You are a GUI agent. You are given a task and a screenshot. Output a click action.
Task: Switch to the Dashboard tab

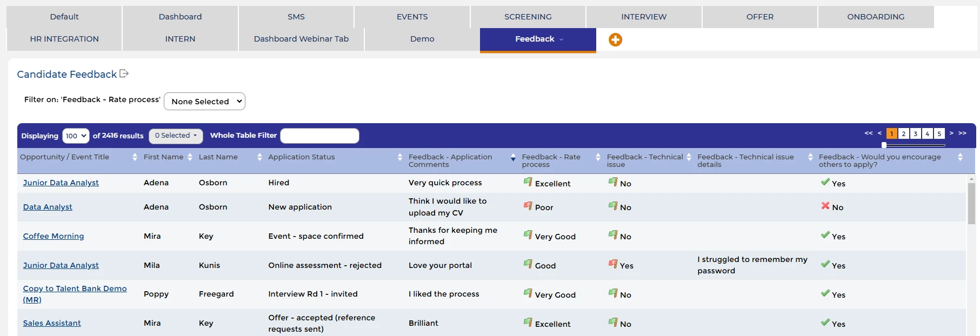click(x=180, y=17)
